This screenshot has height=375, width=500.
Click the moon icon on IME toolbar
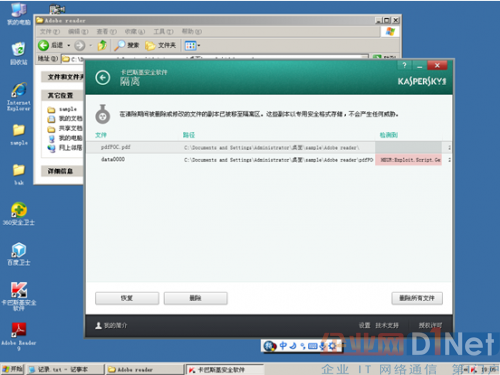click(293, 346)
